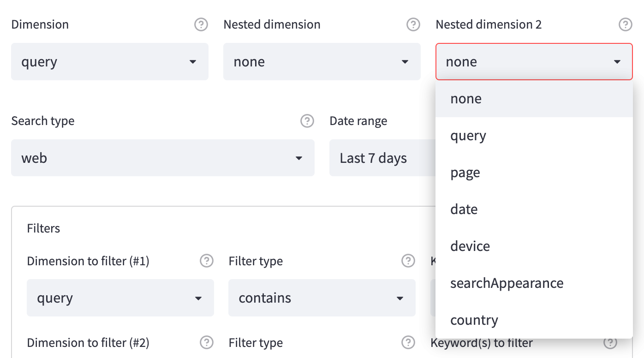This screenshot has height=358, width=644.
Task: Expand the first Nested dimension dropdown
Action: click(x=322, y=62)
